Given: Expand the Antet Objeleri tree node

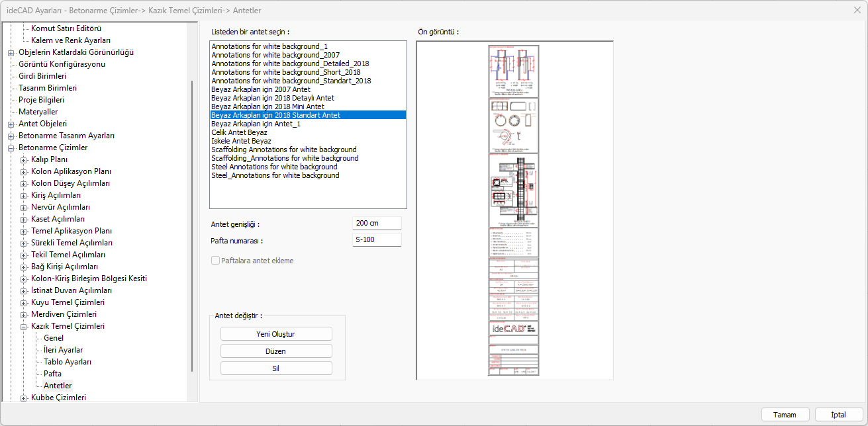Looking at the screenshot, I should 11,124.
